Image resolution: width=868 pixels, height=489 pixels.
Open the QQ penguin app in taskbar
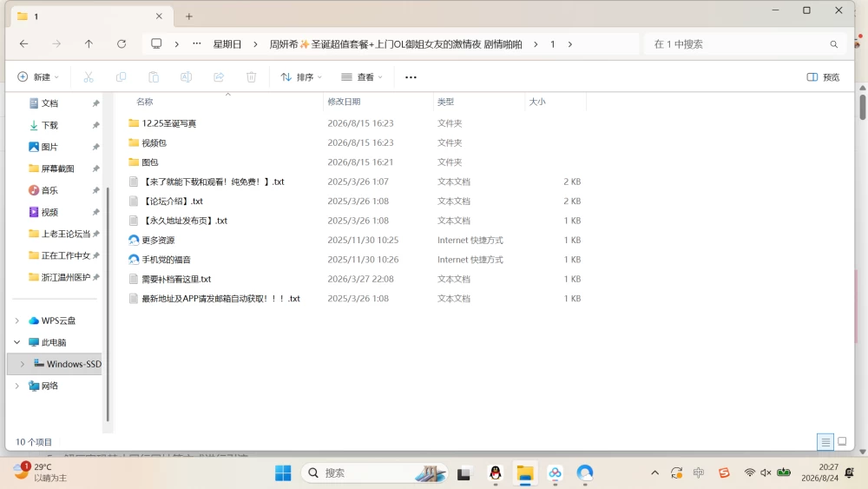click(496, 473)
